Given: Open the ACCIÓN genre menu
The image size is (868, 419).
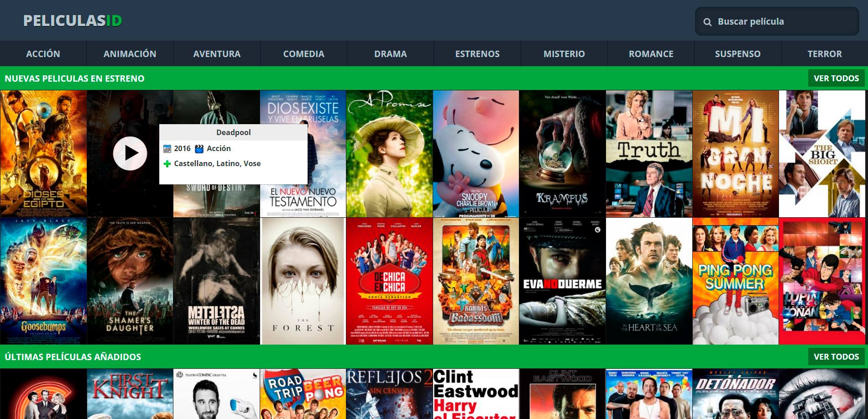Looking at the screenshot, I should pyautogui.click(x=43, y=54).
